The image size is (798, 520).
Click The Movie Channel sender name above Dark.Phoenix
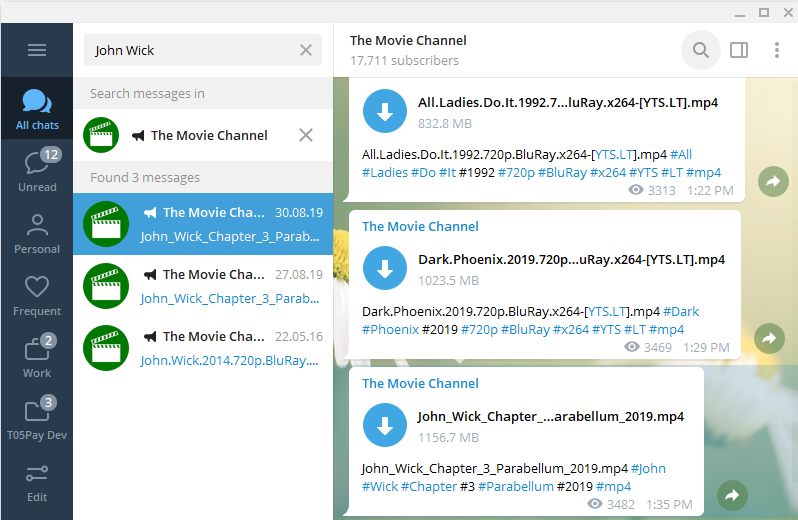pyautogui.click(x=420, y=226)
